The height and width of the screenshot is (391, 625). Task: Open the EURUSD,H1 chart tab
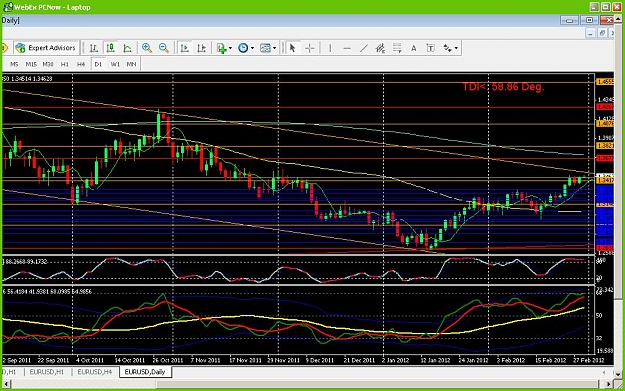[47, 372]
